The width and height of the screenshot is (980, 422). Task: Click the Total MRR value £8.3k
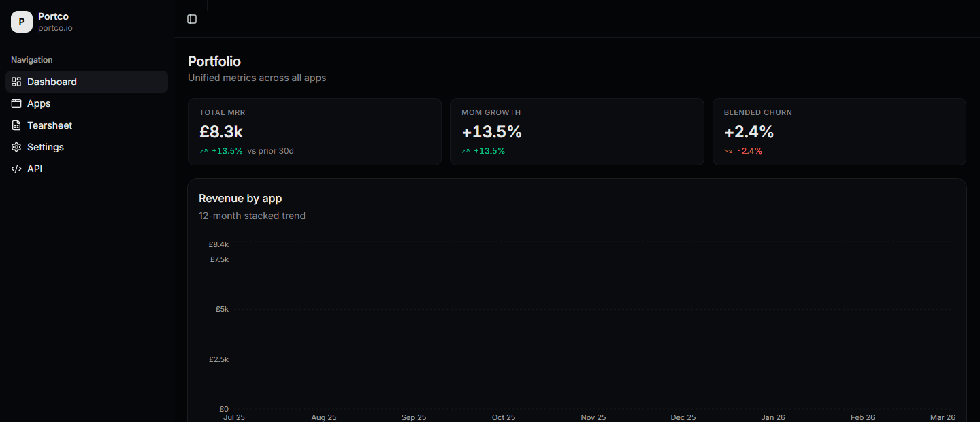221,132
